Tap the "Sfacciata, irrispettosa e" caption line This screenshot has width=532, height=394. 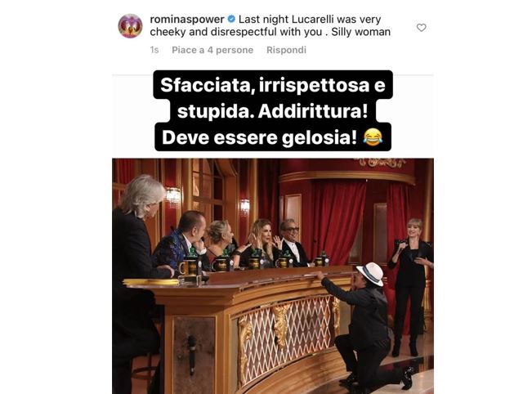(273, 85)
